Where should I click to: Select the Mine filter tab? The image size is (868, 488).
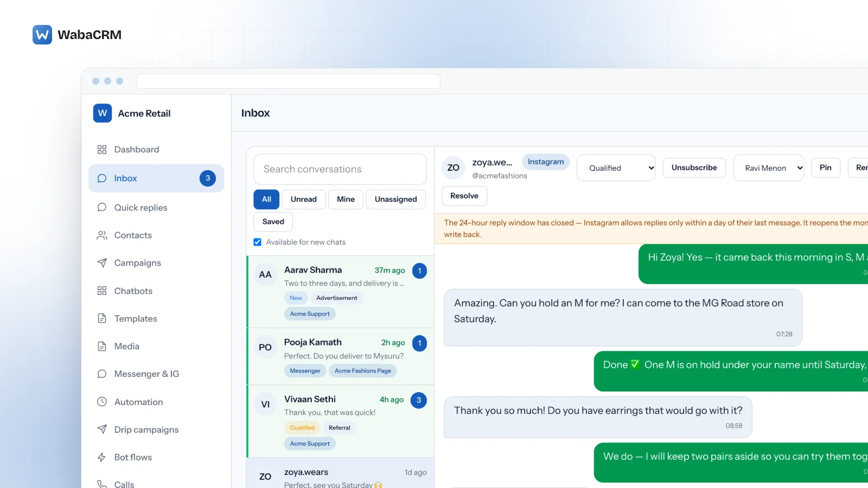click(346, 200)
